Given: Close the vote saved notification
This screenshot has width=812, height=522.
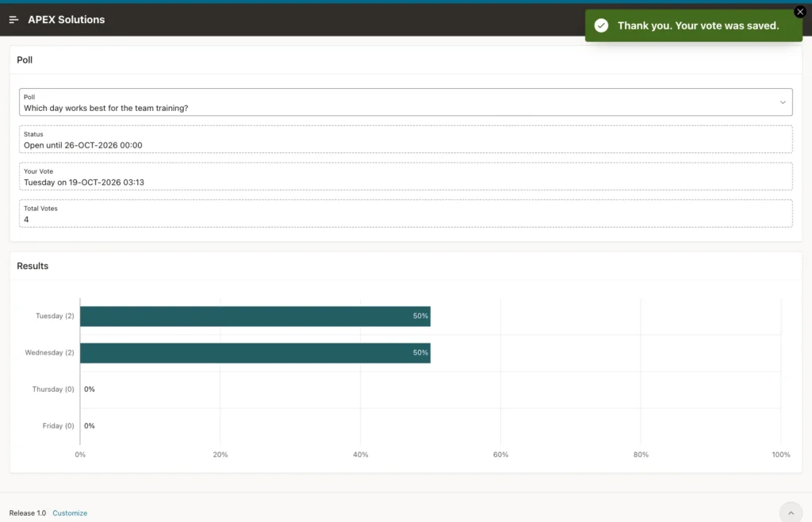Looking at the screenshot, I should click(x=799, y=12).
